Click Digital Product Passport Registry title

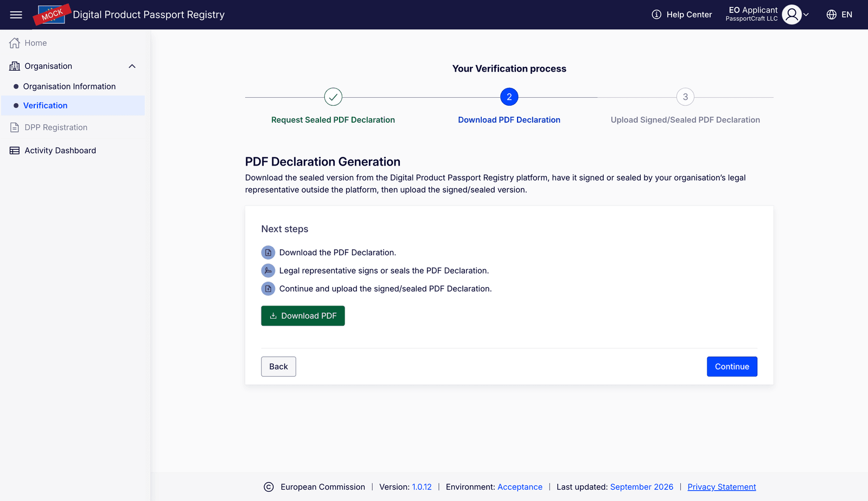[x=149, y=15]
